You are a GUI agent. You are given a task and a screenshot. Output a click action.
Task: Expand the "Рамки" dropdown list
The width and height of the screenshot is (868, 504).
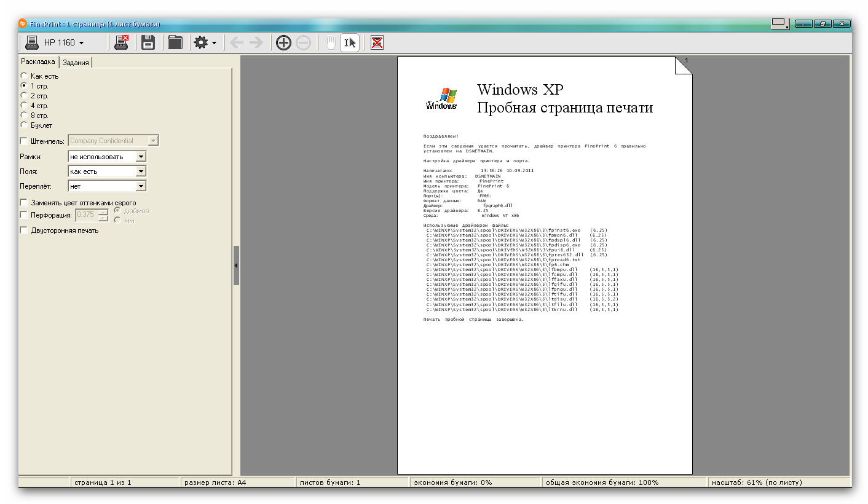pyautogui.click(x=141, y=157)
